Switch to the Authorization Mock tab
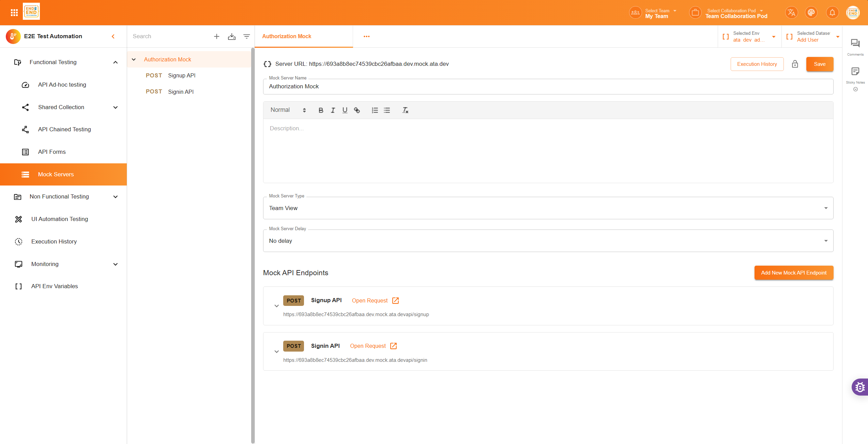Viewport: 868px width, 444px height. coord(287,36)
